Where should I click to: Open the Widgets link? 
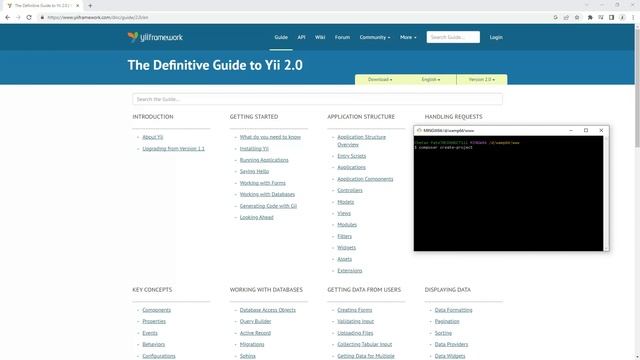(x=346, y=248)
